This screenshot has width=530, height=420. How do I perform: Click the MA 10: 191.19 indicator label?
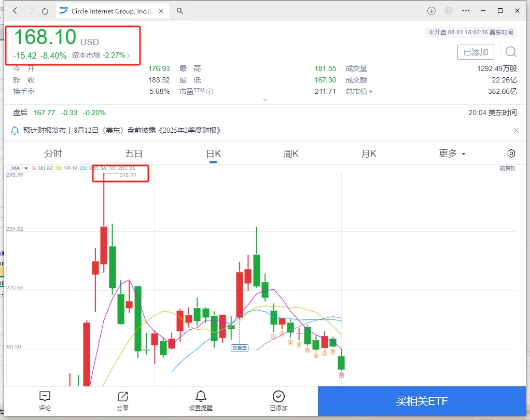(66, 169)
